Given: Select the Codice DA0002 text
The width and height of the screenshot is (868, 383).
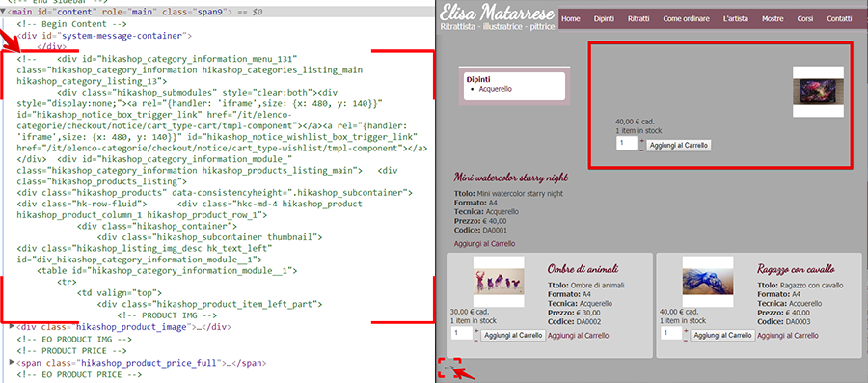Looking at the screenshot, I should pyautogui.click(x=575, y=321).
